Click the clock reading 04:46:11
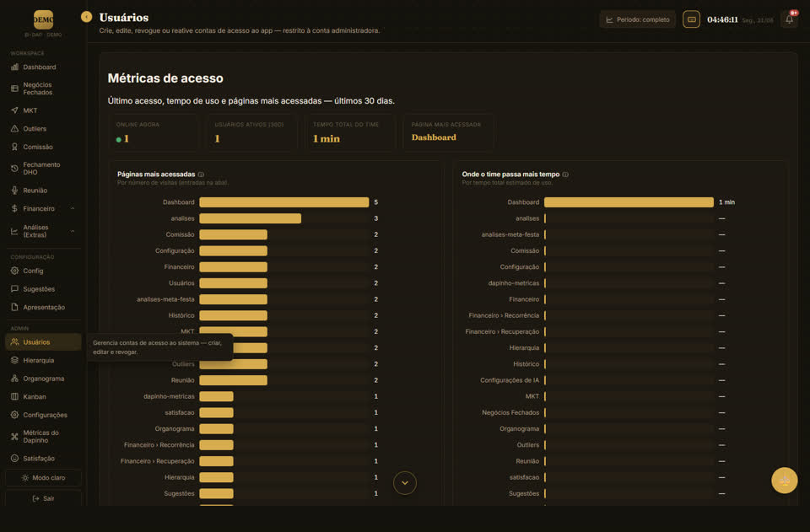Viewport: 810px width, 532px height. pyautogui.click(x=723, y=19)
